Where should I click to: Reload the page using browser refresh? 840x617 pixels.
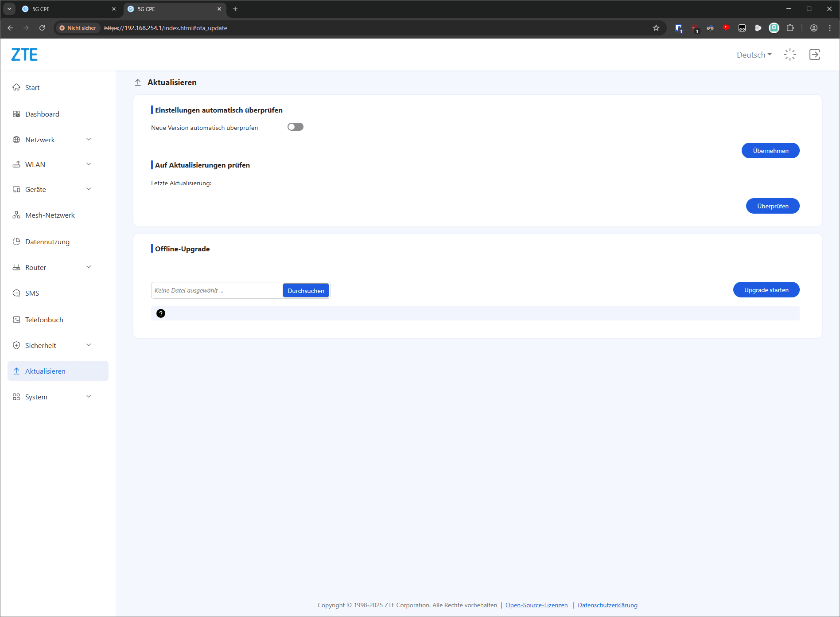click(x=42, y=28)
